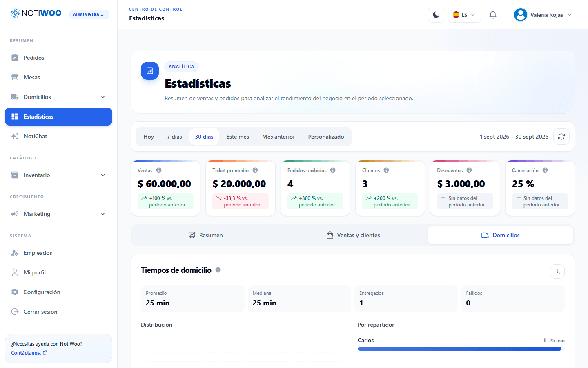Show info for Tiempos de domicilio heading

(218, 270)
